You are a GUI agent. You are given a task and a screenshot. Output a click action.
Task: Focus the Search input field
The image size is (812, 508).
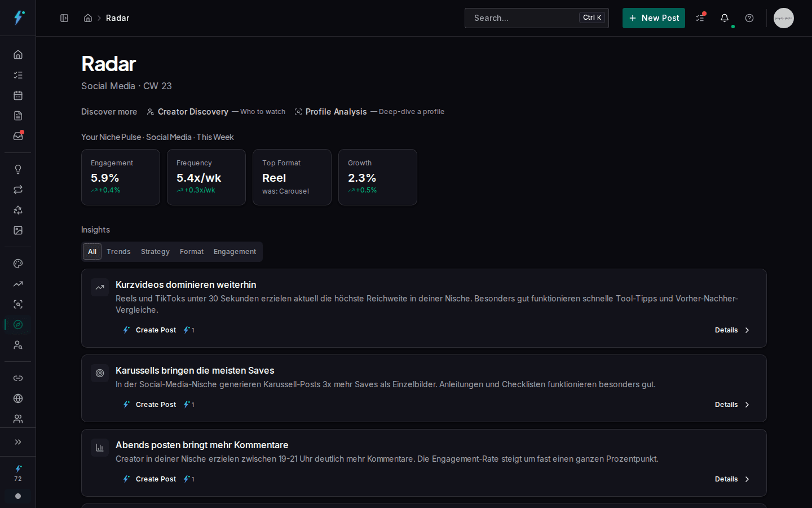[x=537, y=18]
